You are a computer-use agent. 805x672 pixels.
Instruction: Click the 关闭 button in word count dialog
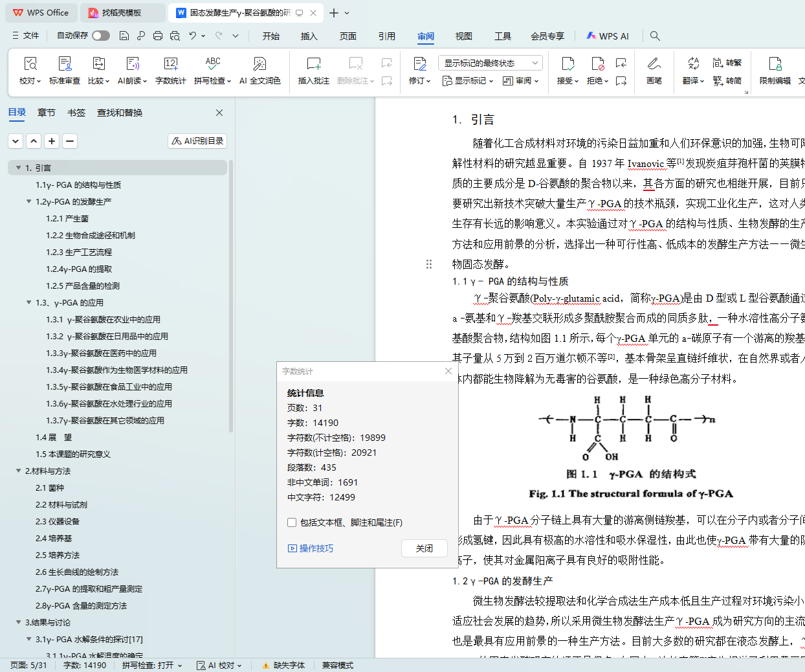point(424,548)
